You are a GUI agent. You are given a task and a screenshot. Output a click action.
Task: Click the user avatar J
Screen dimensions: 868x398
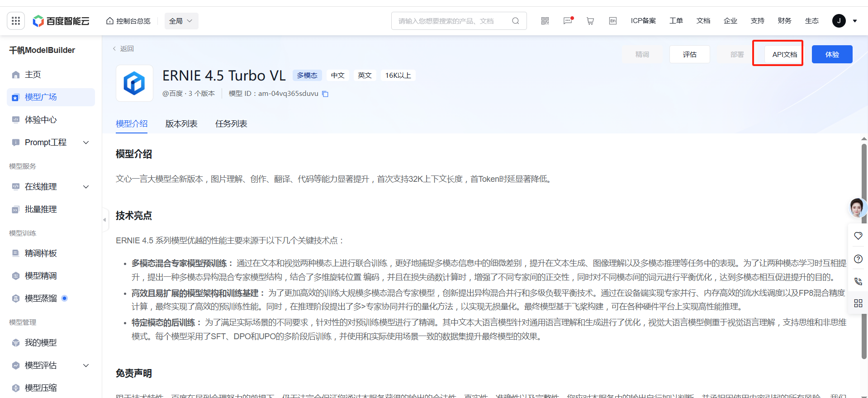[839, 21]
